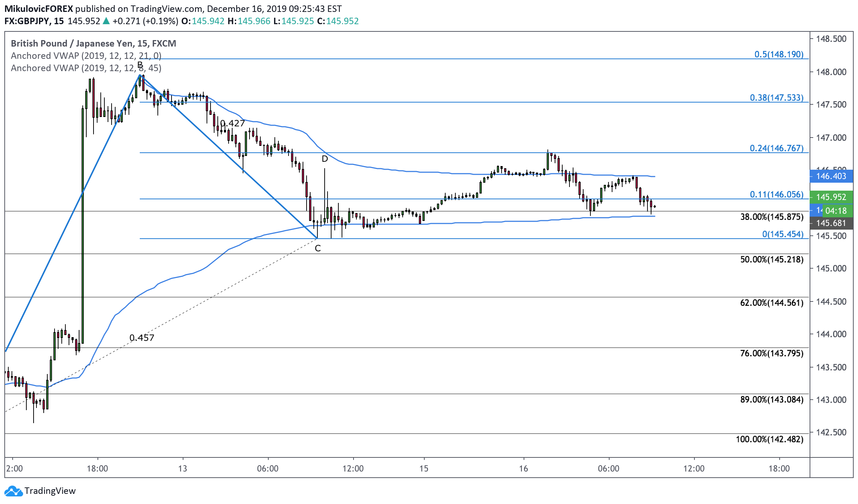This screenshot has height=504, width=858.
Task: Click the TradingView cloud logo icon
Action: 13,491
